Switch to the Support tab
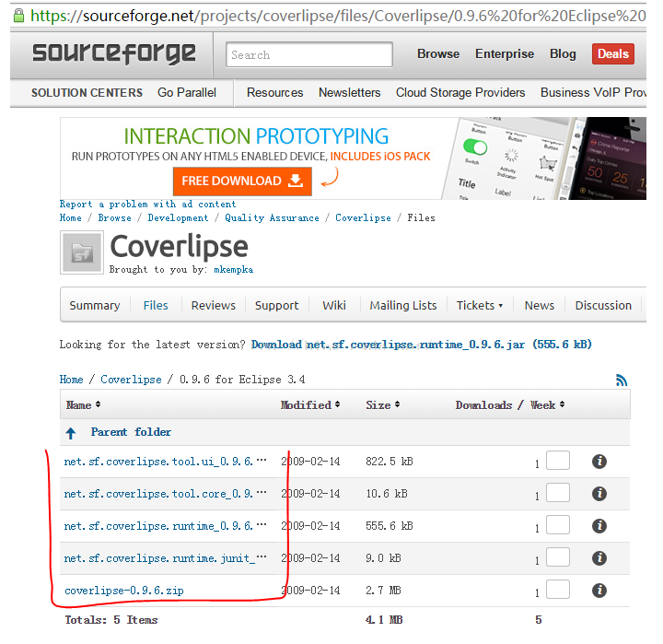Image resolution: width=663 pixels, height=644 pixels. [276, 306]
